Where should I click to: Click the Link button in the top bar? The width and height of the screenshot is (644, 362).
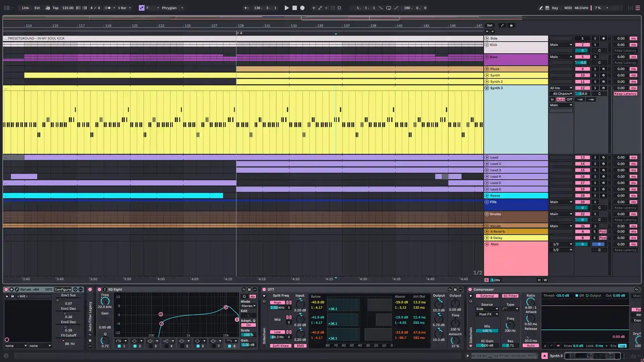[x=25, y=8]
